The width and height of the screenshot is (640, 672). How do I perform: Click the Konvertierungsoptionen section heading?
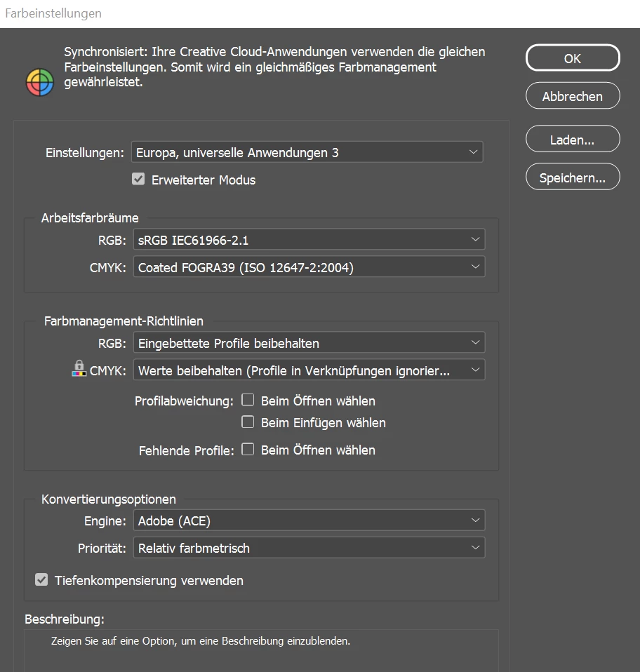109,499
